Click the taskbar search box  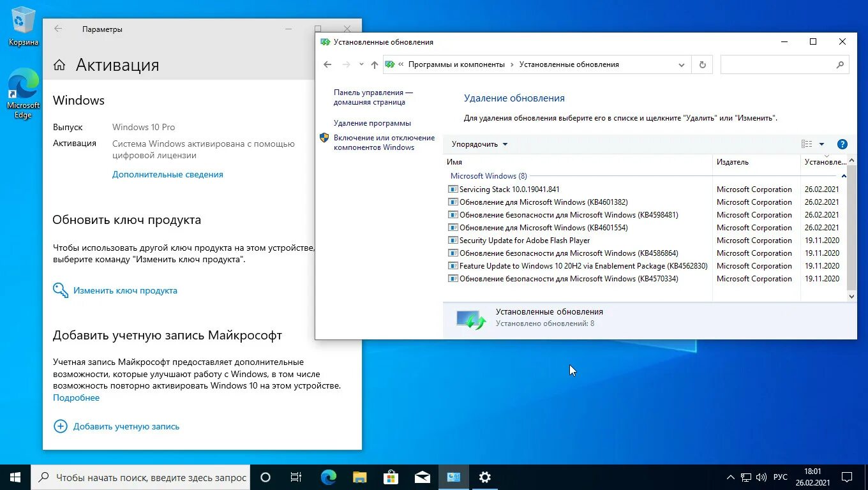(140, 477)
